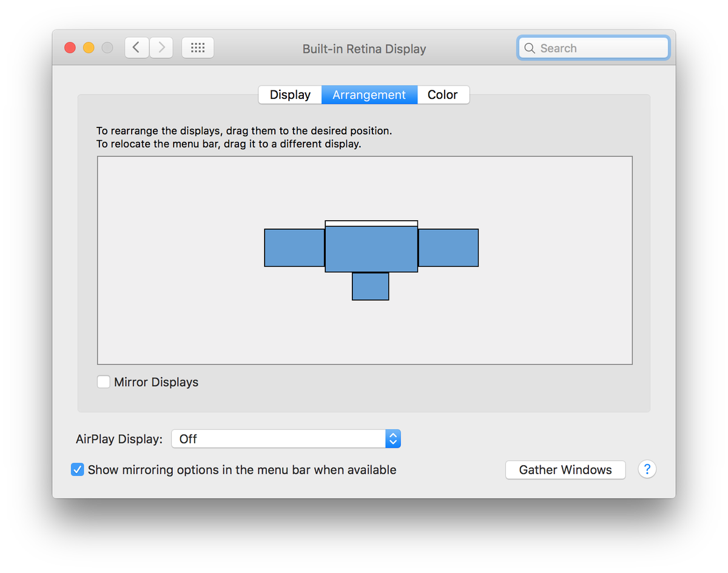
Task: Open the Color tab
Action: point(443,95)
